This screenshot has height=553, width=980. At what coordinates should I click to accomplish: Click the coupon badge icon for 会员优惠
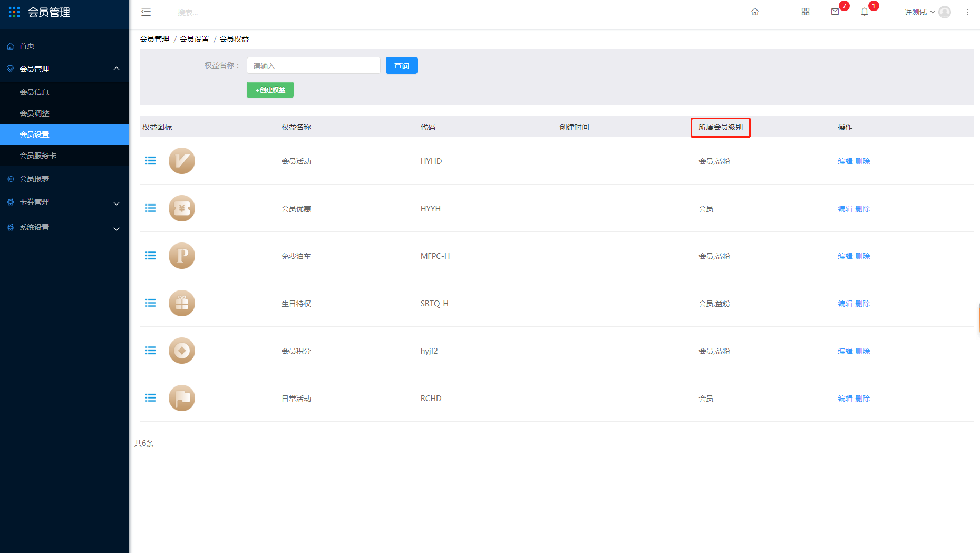click(x=182, y=208)
